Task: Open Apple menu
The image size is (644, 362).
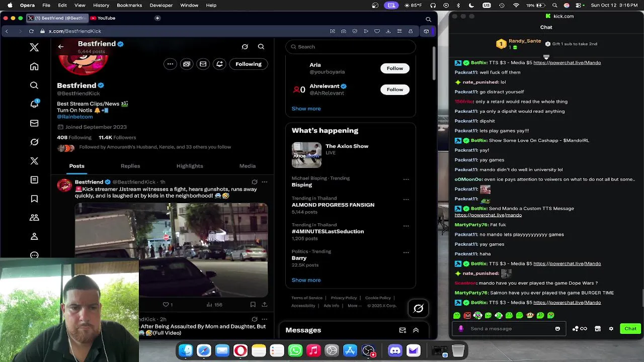Action: tap(10, 5)
